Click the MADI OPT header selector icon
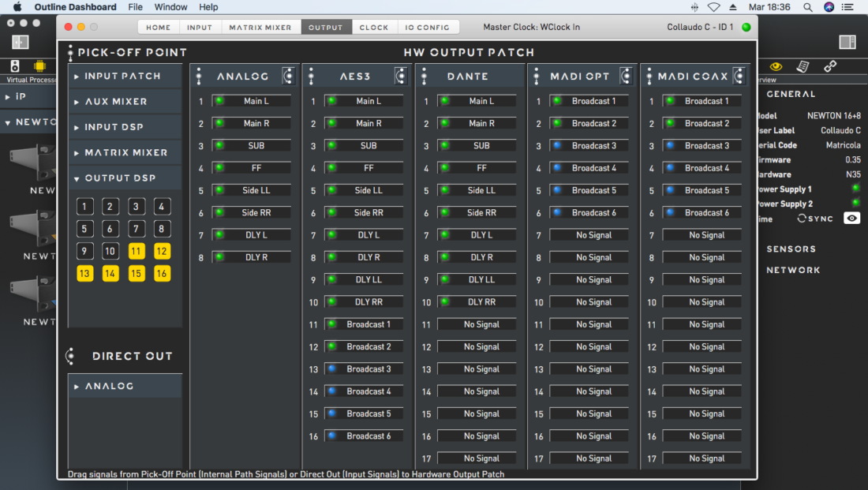The height and width of the screenshot is (490, 868). coord(626,76)
